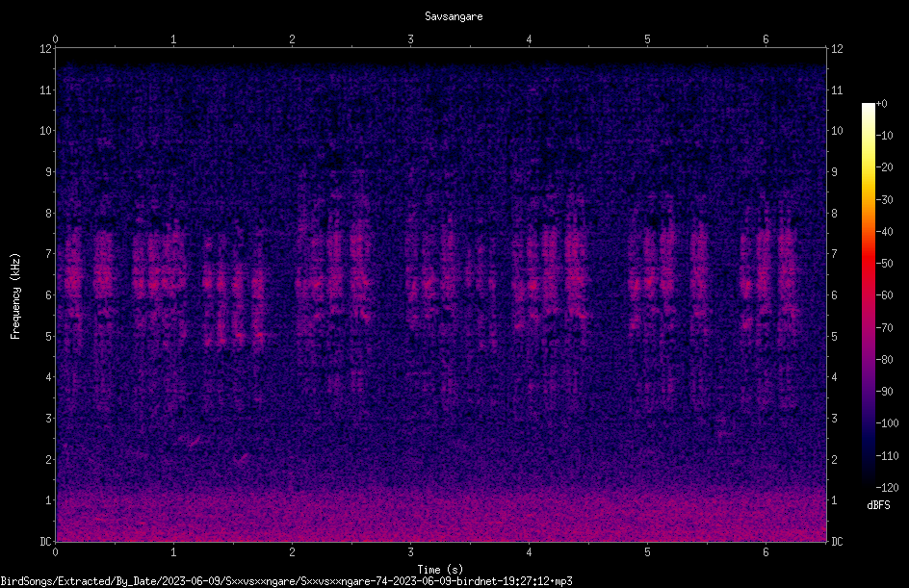Image resolution: width=909 pixels, height=588 pixels.
Task: Click the Savsangare title text
Action: 454,16
